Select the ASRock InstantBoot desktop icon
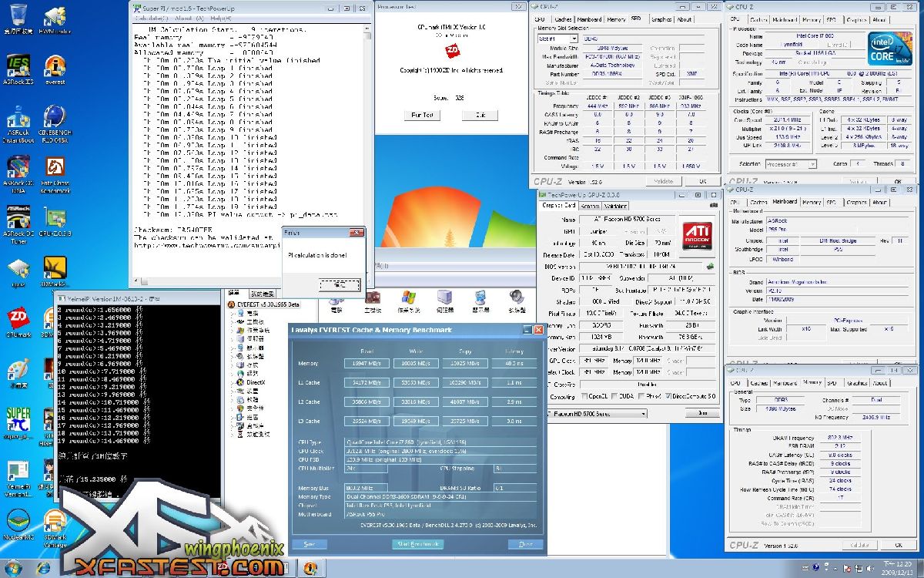Viewport: 924px width, 578px height. click(x=18, y=125)
